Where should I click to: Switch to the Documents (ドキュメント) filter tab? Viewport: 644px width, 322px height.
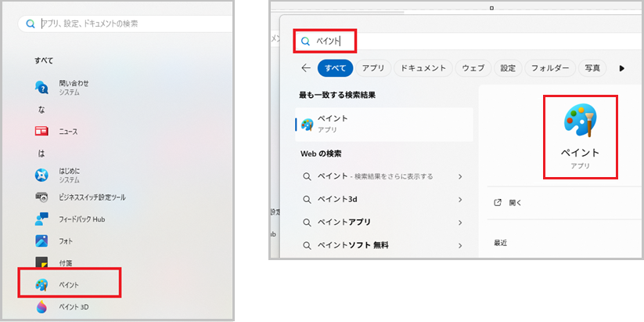click(423, 68)
